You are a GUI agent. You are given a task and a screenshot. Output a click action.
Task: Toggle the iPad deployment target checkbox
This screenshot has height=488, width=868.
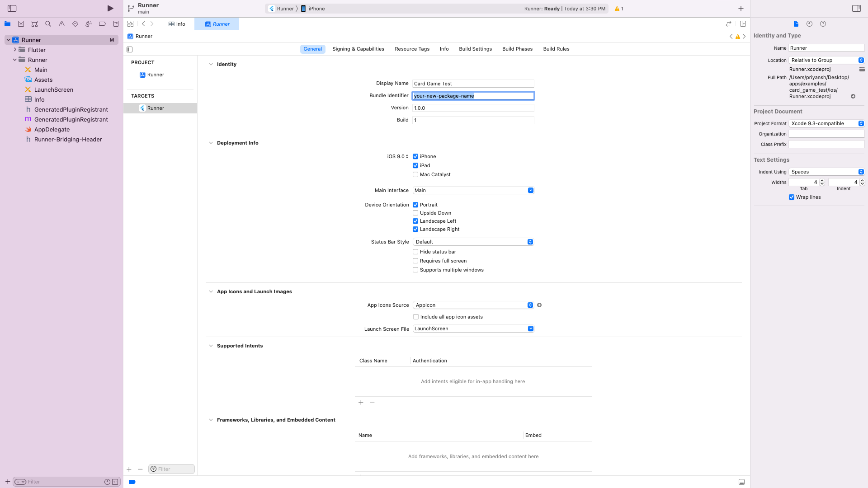[x=415, y=165]
